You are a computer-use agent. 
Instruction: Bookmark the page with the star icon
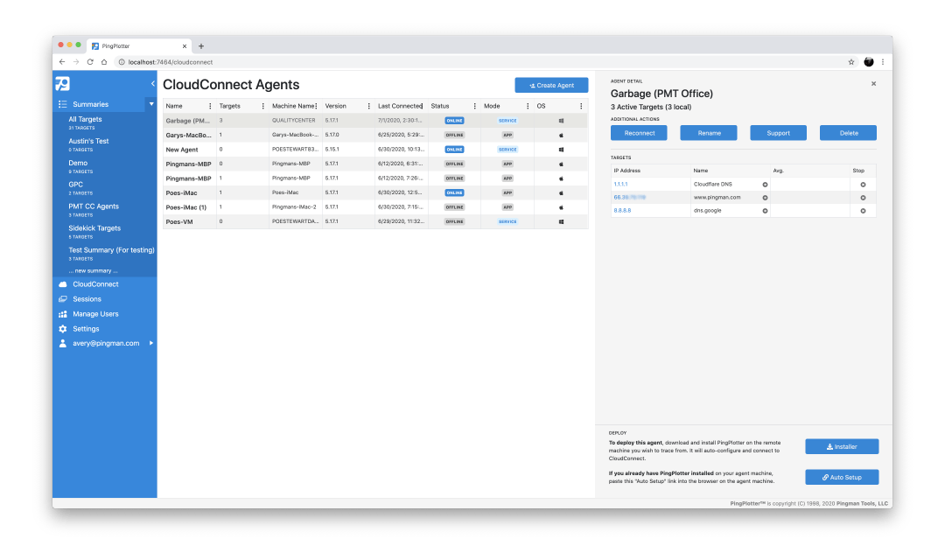851,62
